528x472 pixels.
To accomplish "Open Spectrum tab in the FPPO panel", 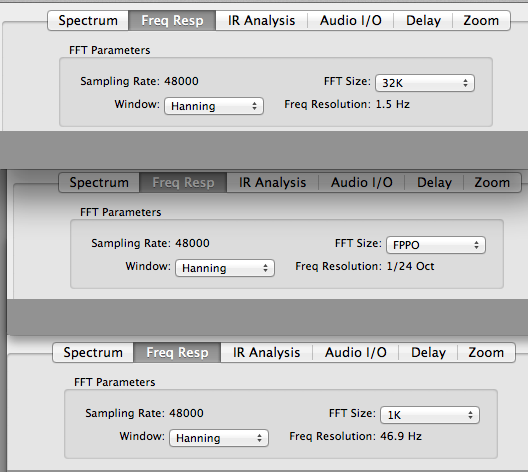I will (99, 182).
